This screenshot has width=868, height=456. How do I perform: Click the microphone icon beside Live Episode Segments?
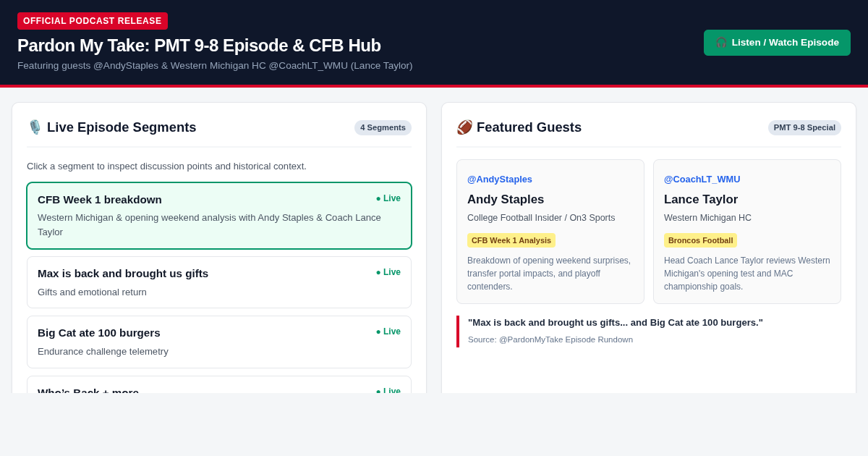pyautogui.click(x=35, y=127)
